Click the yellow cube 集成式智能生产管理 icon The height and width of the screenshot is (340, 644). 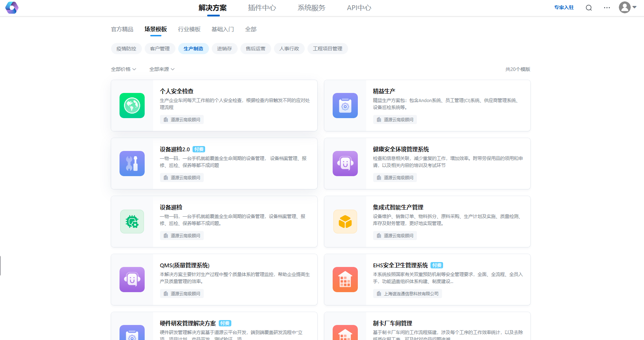point(345,222)
